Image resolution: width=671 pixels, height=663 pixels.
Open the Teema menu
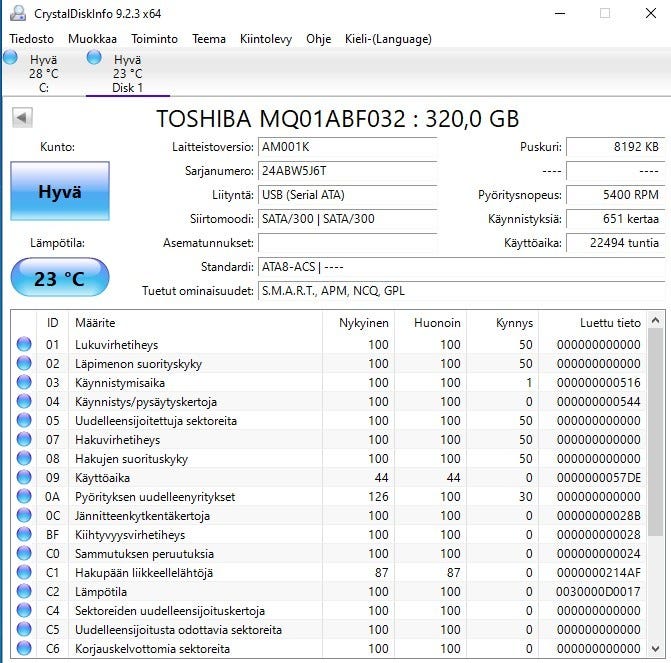click(209, 39)
